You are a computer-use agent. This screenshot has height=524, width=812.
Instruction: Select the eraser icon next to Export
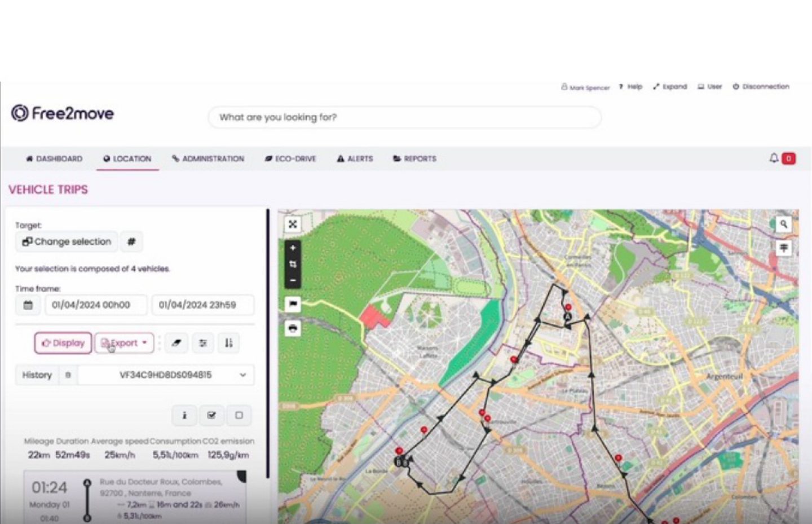[176, 342]
